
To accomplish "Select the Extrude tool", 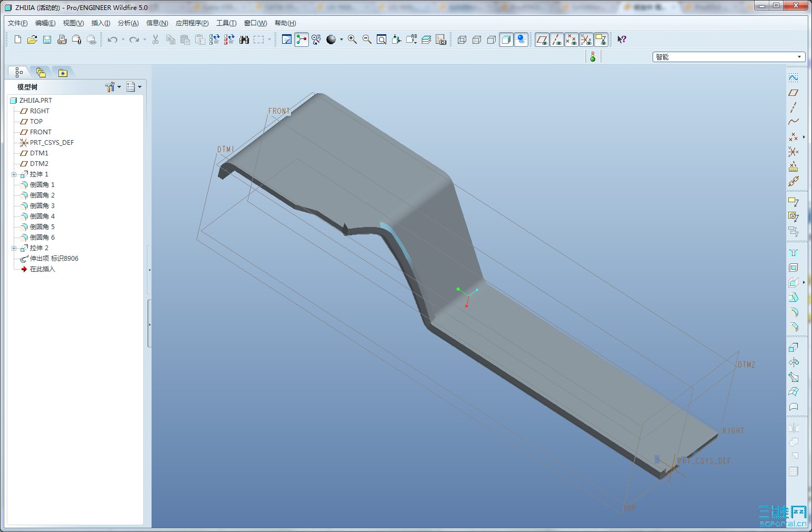I will [794, 348].
